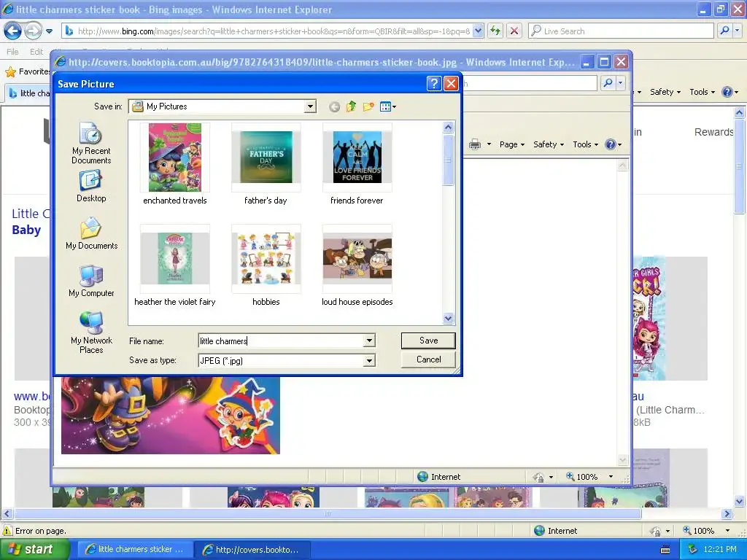Open the Safety menu in main IE toolbar
The image size is (747, 560).
[665, 92]
